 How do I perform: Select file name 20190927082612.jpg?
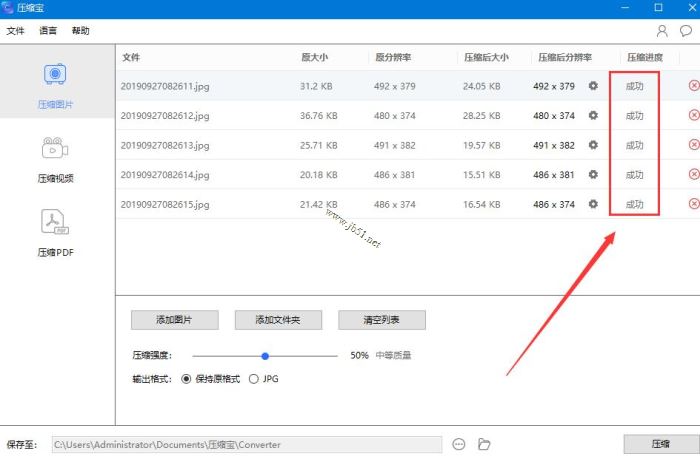coord(165,116)
